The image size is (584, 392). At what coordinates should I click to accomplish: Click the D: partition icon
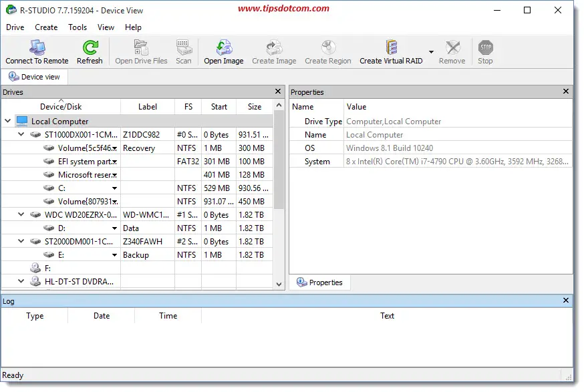pyautogui.click(x=49, y=228)
